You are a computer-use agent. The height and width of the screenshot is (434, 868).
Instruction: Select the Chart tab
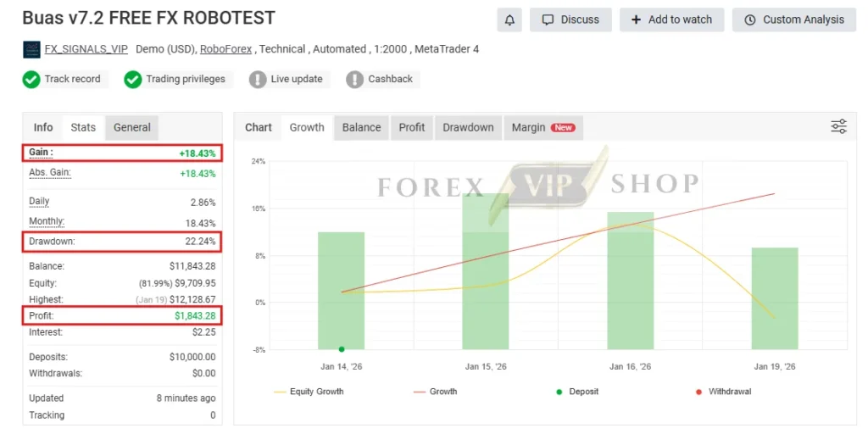259,128
